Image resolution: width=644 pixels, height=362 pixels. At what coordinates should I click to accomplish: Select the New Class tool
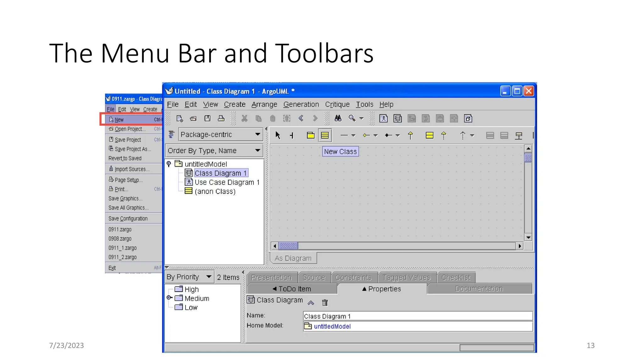click(x=325, y=135)
